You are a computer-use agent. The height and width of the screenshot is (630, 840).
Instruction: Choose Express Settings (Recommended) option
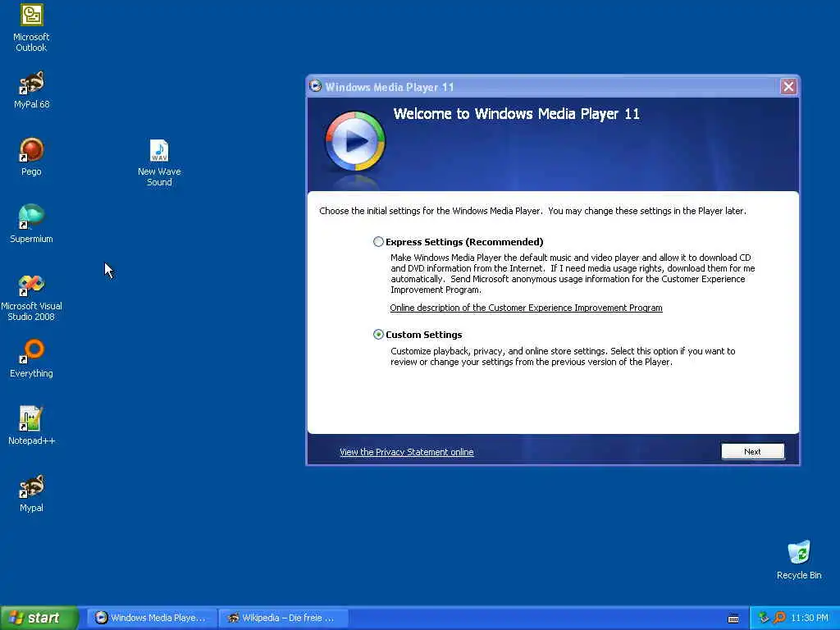pos(378,242)
